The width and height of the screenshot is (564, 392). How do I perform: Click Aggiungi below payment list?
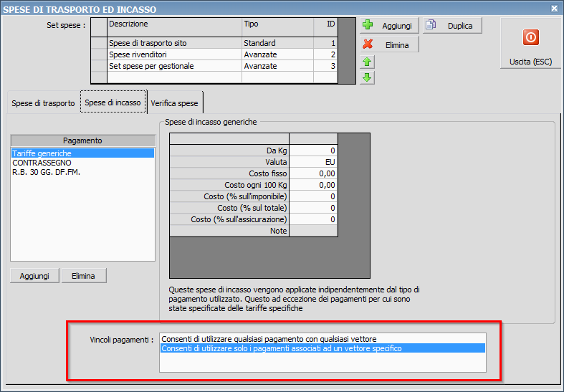tap(34, 276)
